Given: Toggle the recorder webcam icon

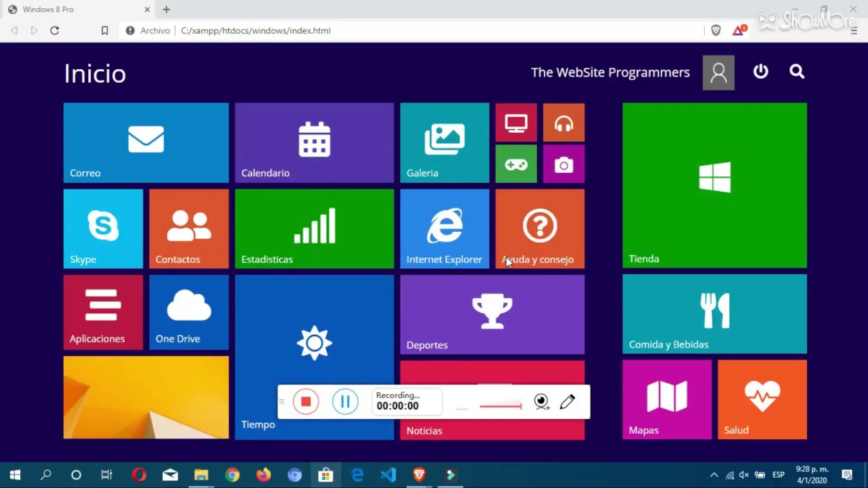Looking at the screenshot, I should (x=541, y=402).
